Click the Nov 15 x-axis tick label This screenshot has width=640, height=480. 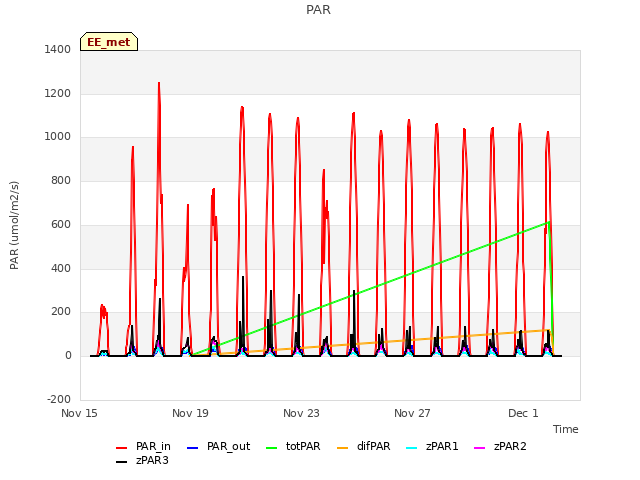tap(79, 413)
